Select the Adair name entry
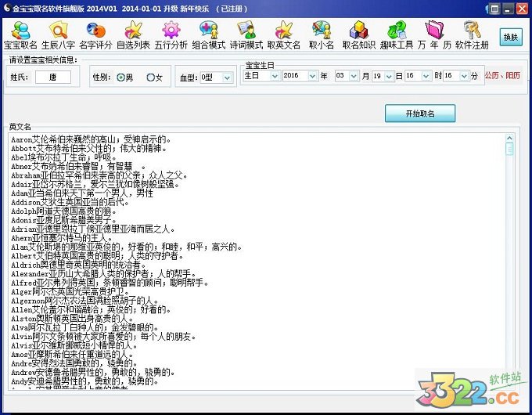 click(x=95, y=184)
